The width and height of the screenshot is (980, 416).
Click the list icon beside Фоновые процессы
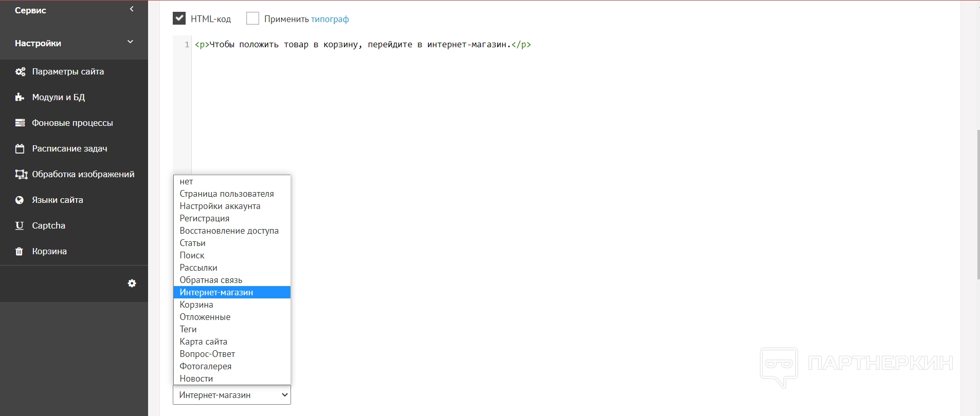[20, 123]
